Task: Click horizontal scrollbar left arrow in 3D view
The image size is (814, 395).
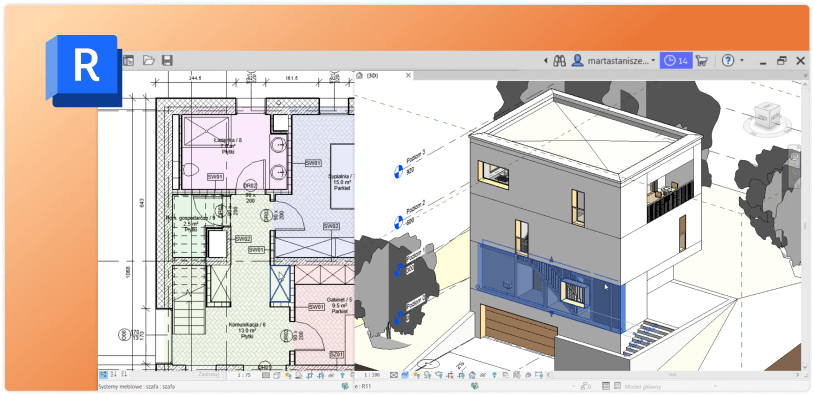Action: (548, 375)
